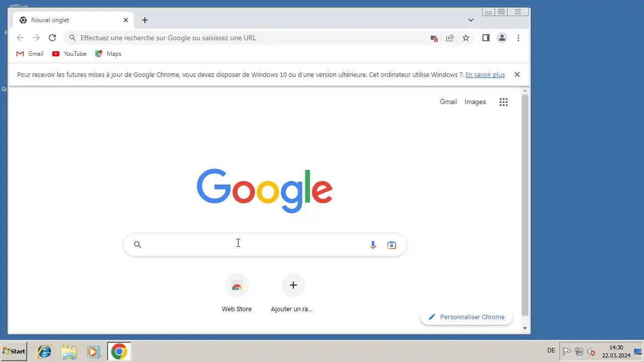Select the Nouvel onglet tab
The image size is (644, 362).
[x=73, y=20]
